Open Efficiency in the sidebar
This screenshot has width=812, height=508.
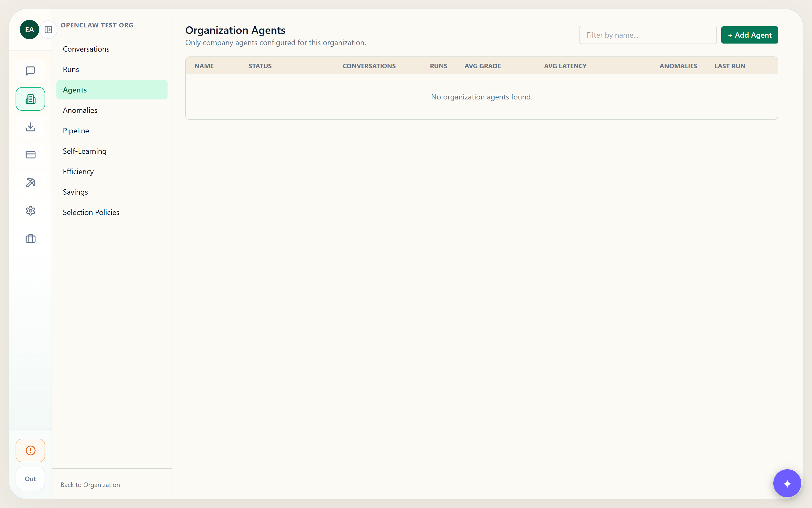coord(112,171)
